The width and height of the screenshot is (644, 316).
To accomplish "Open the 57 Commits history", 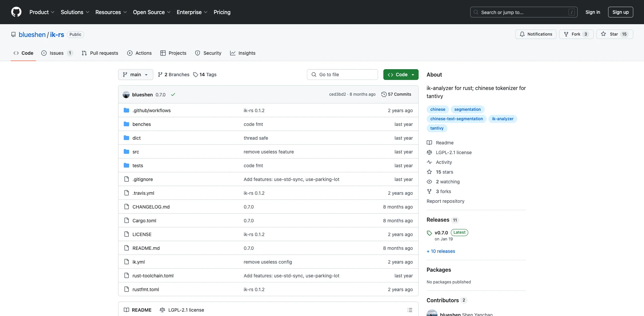I will pyautogui.click(x=396, y=94).
